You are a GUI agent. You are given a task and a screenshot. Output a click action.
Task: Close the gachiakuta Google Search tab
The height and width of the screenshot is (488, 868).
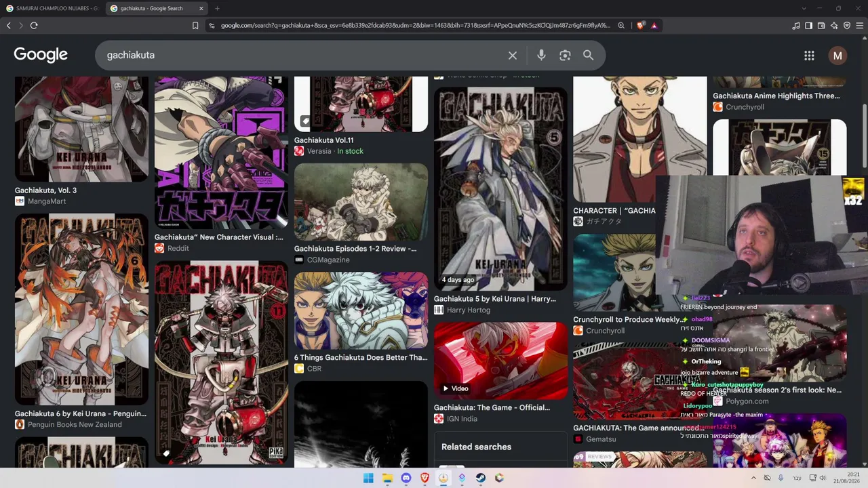tap(201, 8)
